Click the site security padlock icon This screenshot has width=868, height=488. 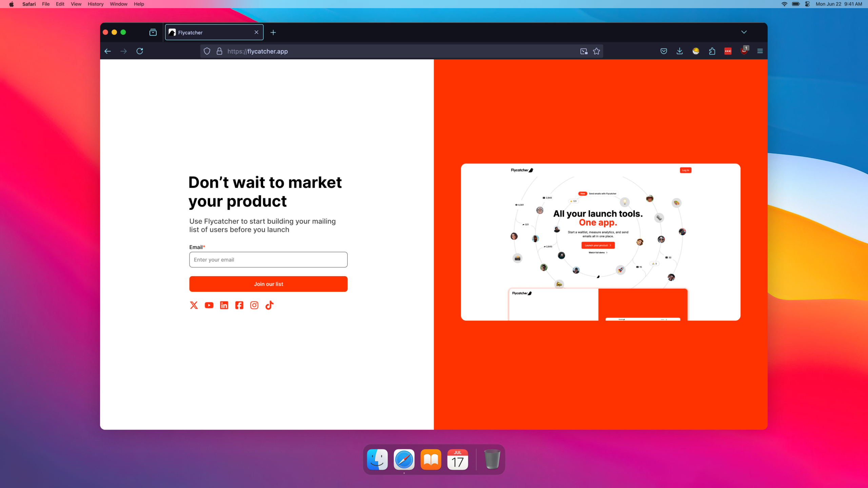[x=219, y=51]
